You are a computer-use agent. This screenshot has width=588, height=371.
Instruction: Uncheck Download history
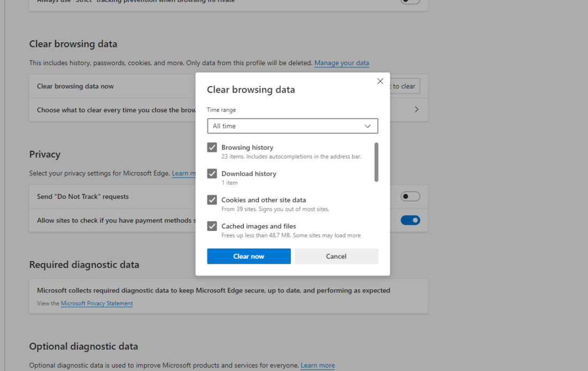[x=212, y=173]
